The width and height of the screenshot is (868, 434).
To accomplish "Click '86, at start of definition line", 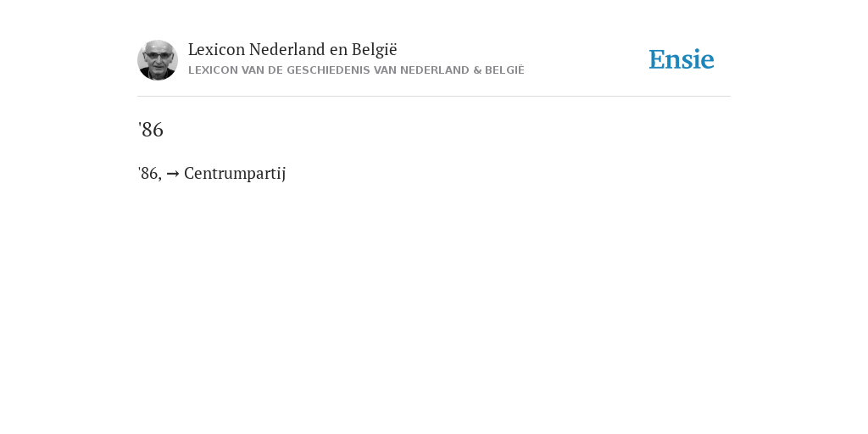I will (x=149, y=174).
